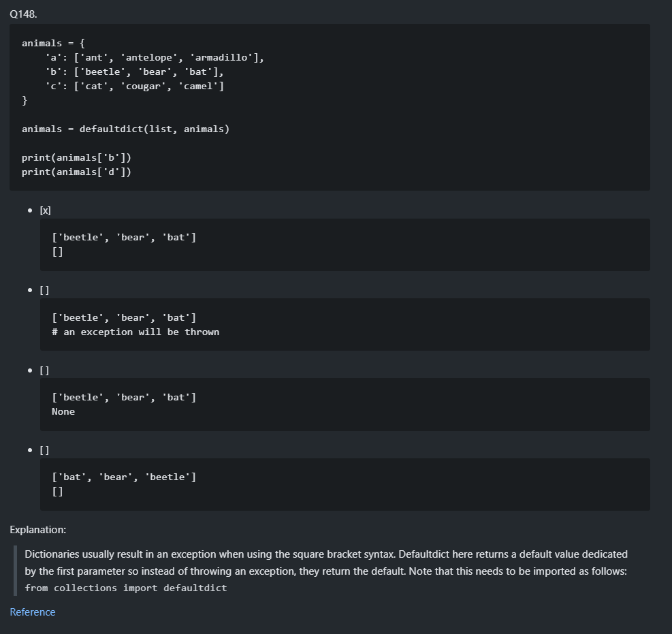Viewport: 672px width, 634px height.
Task: Click the Explanation label
Action: click(x=37, y=530)
